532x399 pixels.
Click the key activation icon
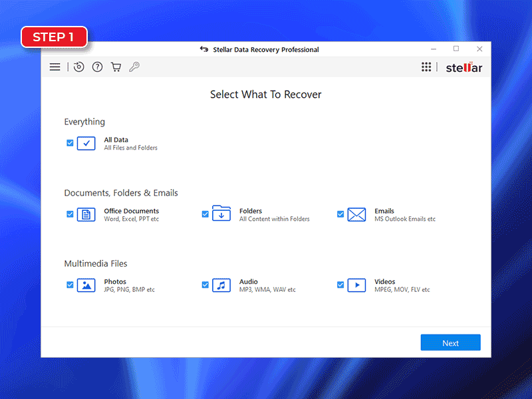pyautogui.click(x=134, y=67)
